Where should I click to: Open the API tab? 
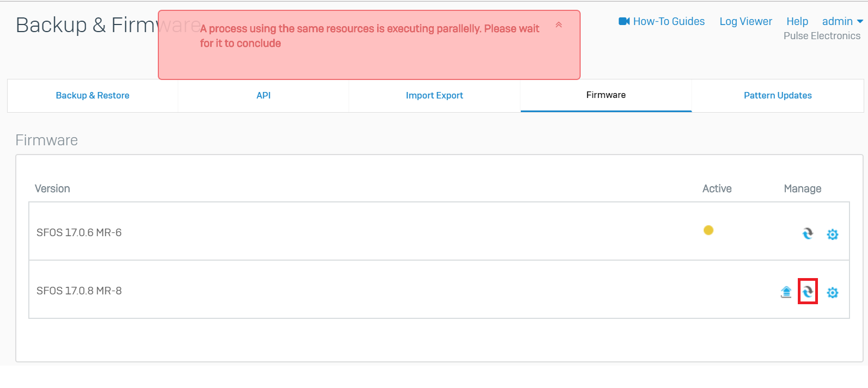(263, 96)
